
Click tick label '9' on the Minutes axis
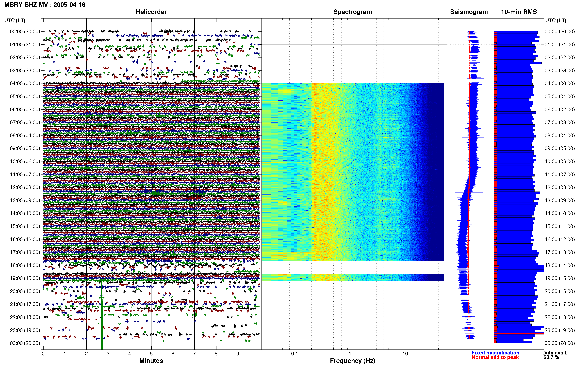(x=238, y=354)
